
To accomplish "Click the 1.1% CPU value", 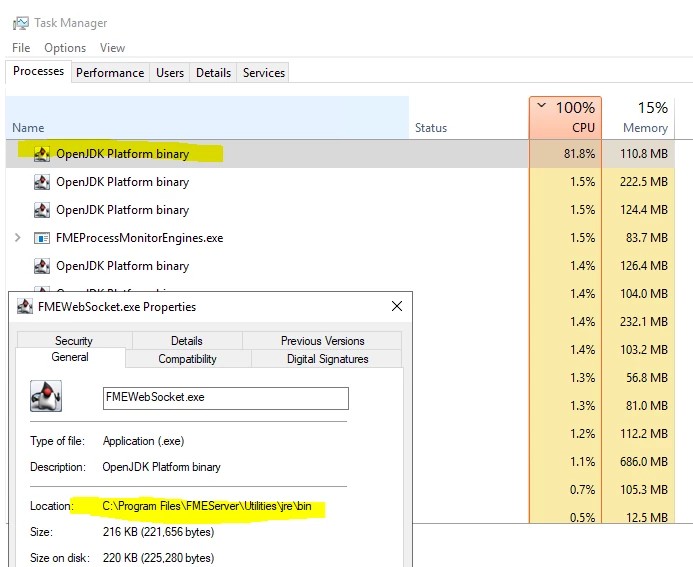I will pyautogui.click(x=583, y=462).
